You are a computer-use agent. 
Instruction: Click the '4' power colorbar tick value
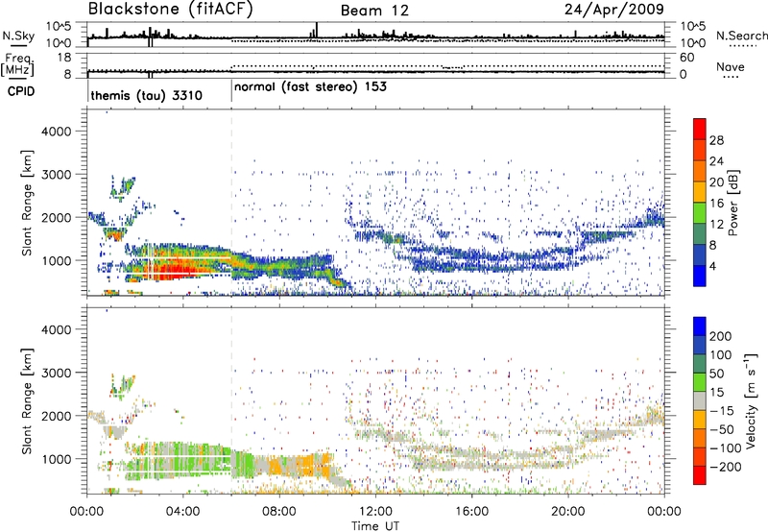click(712, 266)
